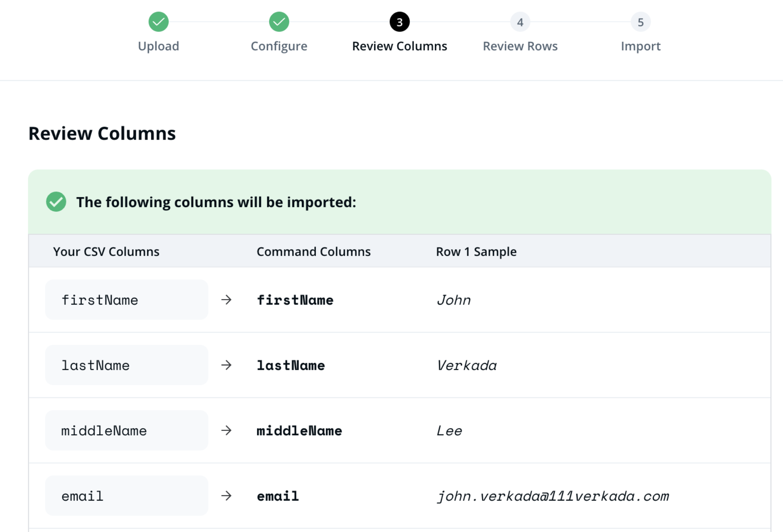Select the lastName CSV column box
Image resolution: width=783 pixels, height=532 pixels.
(x=126, y=365)
